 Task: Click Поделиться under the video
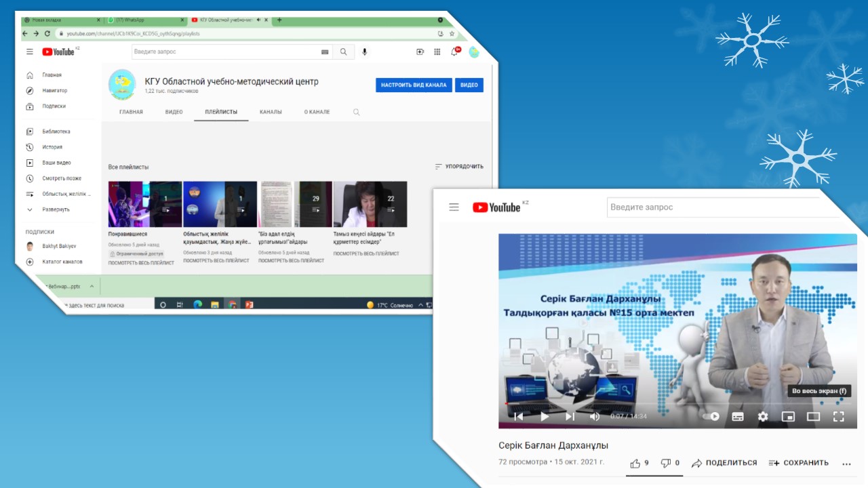pos(724,463)
